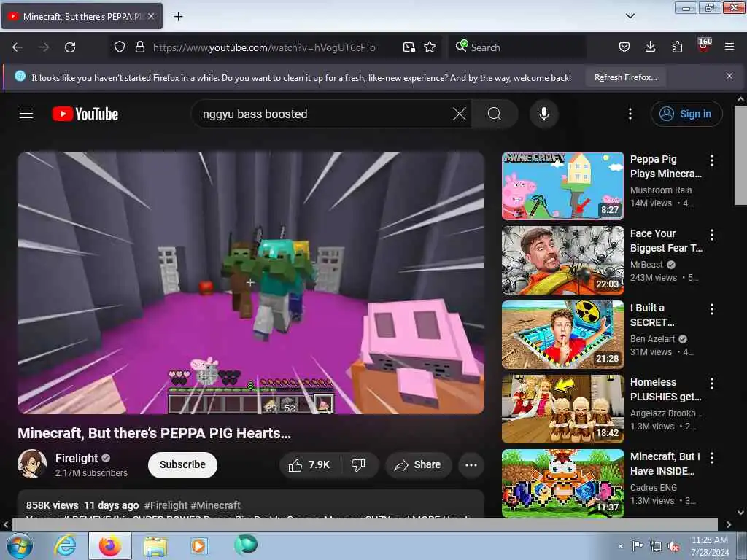Image resolution: width=747 pixels, height=560 pixels.
Task: Go to the YouTube home logo
Action: tap(85, 114)
